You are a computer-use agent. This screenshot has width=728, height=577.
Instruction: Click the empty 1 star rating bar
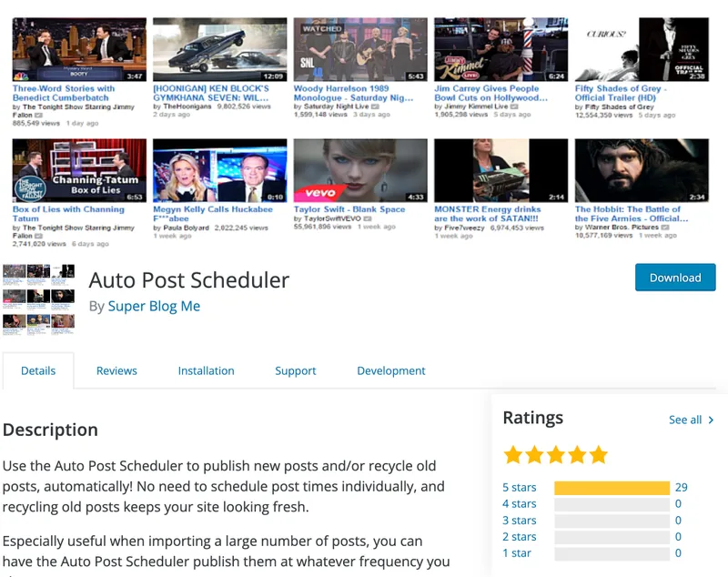coord(612,553)
